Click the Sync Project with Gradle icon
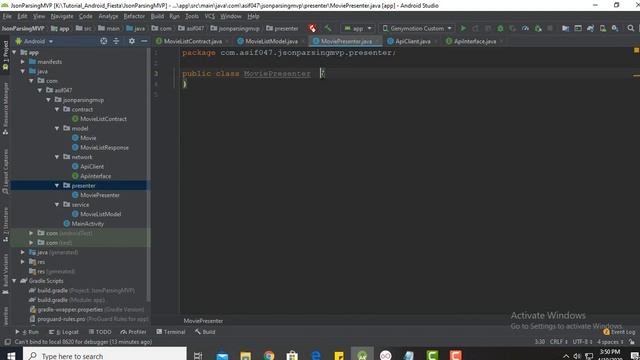The width and height of the screenshot is (640, 360). pos(590,28)
